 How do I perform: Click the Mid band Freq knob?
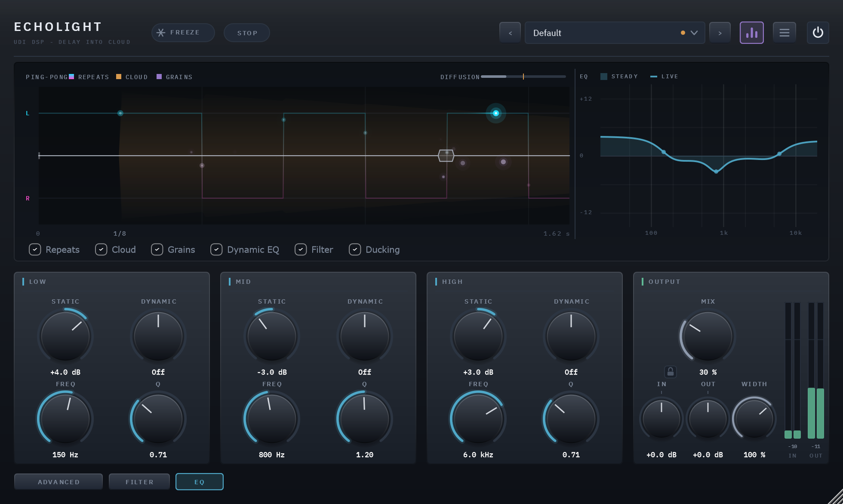[272, 418]
